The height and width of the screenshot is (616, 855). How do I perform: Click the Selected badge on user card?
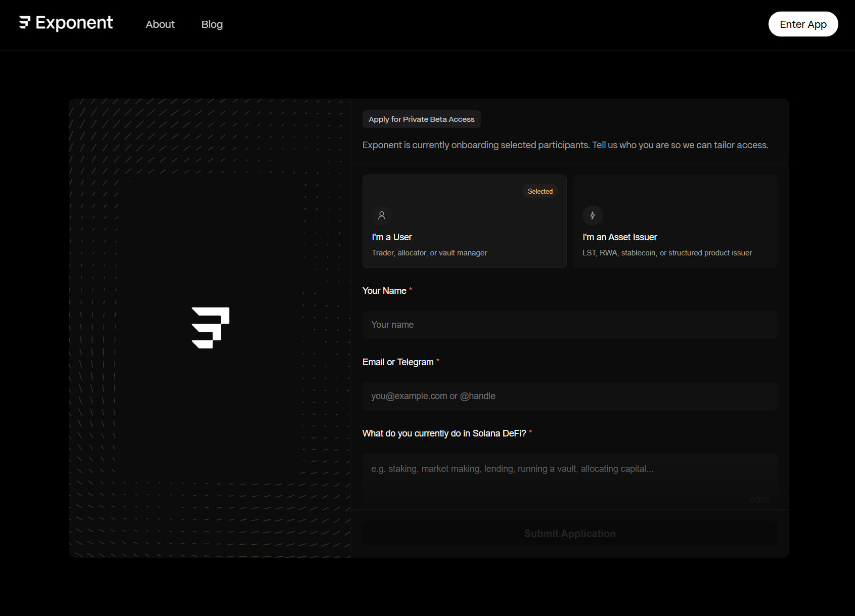point(540,191)
